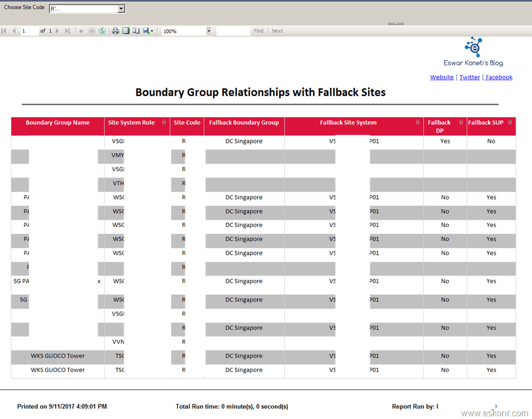532x419 pixels.
Task: Toggle sorting on Fallback SUP column
Action: click(510, 122)
